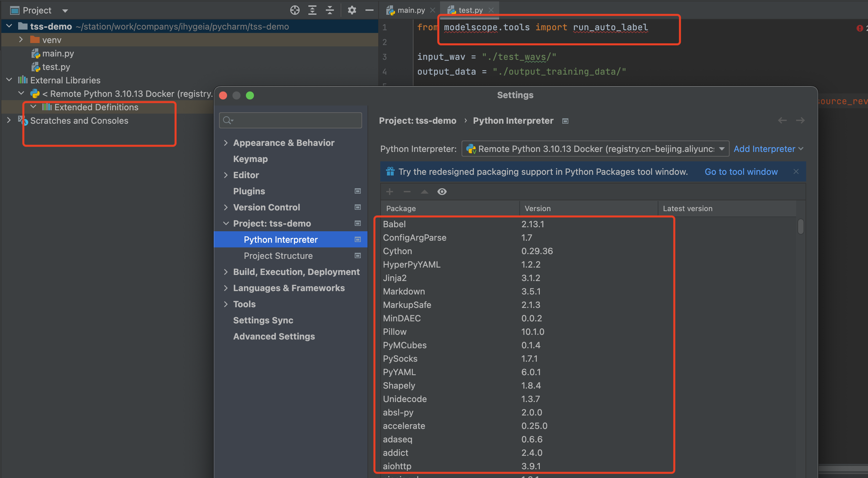Click the upgrade package arrow icon
The height and width of the screenshot is (478, 868).
424,192
